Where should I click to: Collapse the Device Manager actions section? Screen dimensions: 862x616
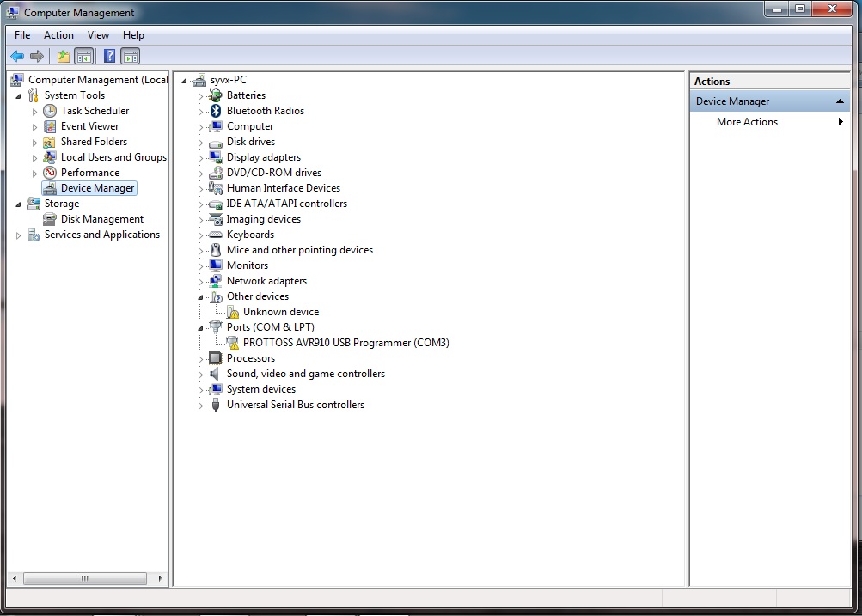[x=840, y=101]
